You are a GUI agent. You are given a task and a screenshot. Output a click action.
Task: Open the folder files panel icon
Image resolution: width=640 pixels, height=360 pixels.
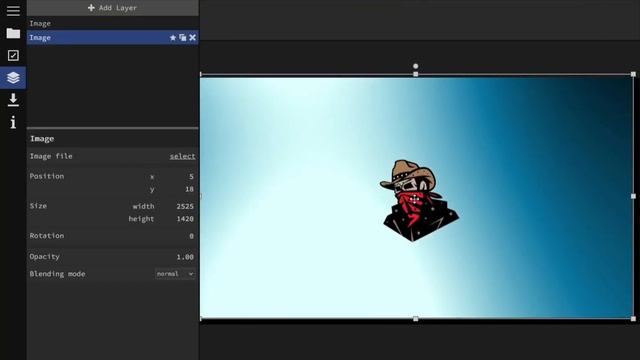pos(13,33)
